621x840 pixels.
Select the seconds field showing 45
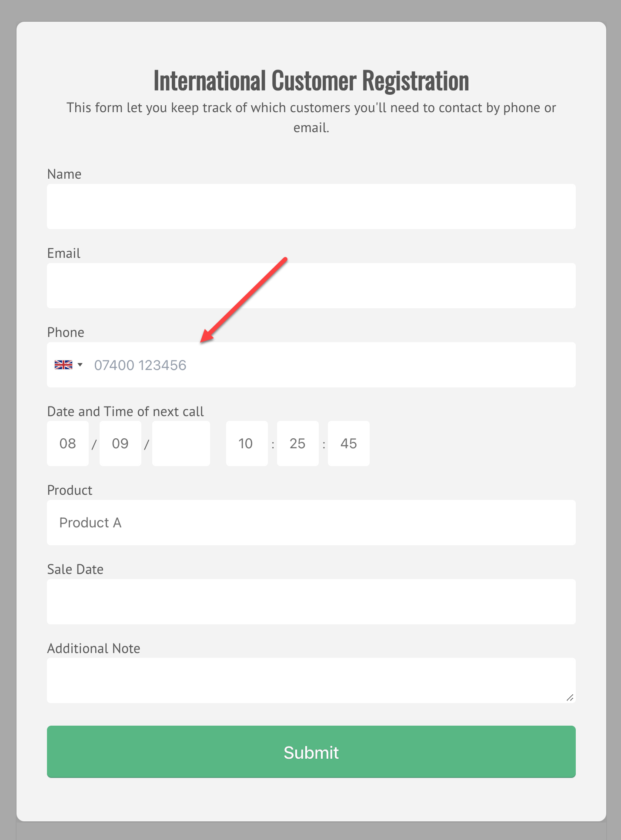[348, 443]
